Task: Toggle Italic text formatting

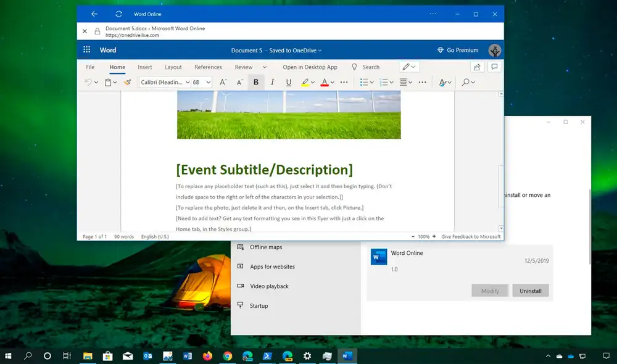Action: [x=272, y=82]
